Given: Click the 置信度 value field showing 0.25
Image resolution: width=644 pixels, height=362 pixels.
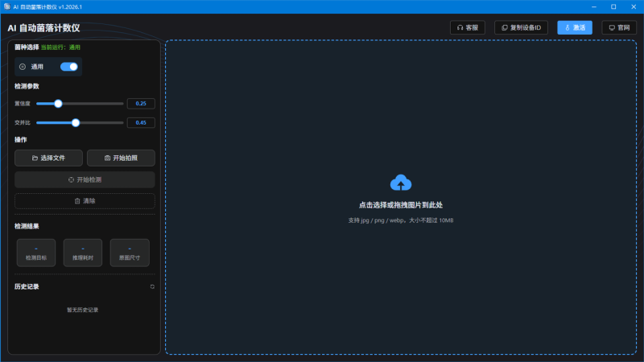Looking at the screenshot, I should point(141,104).
